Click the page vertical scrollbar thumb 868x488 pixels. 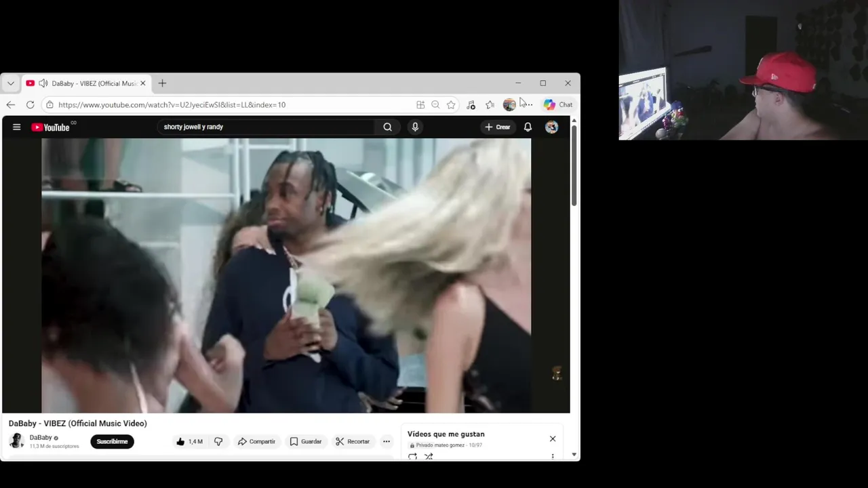[574, 165]
